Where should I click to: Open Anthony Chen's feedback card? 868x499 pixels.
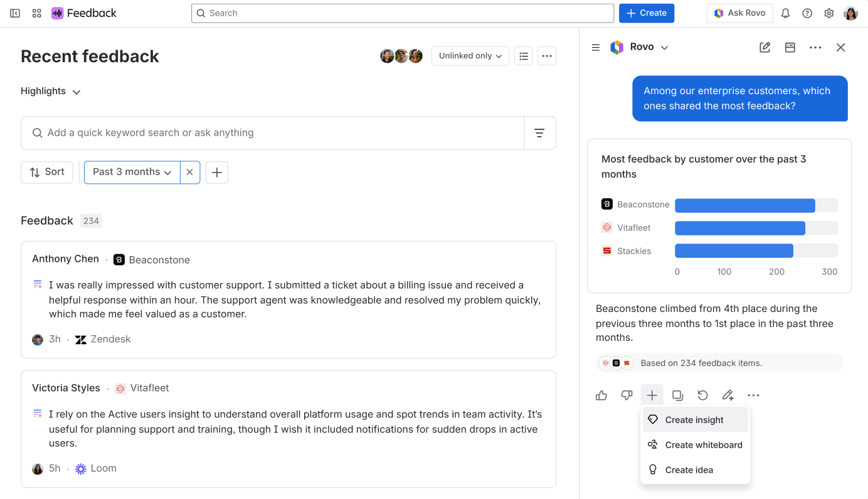coord(288,299)
